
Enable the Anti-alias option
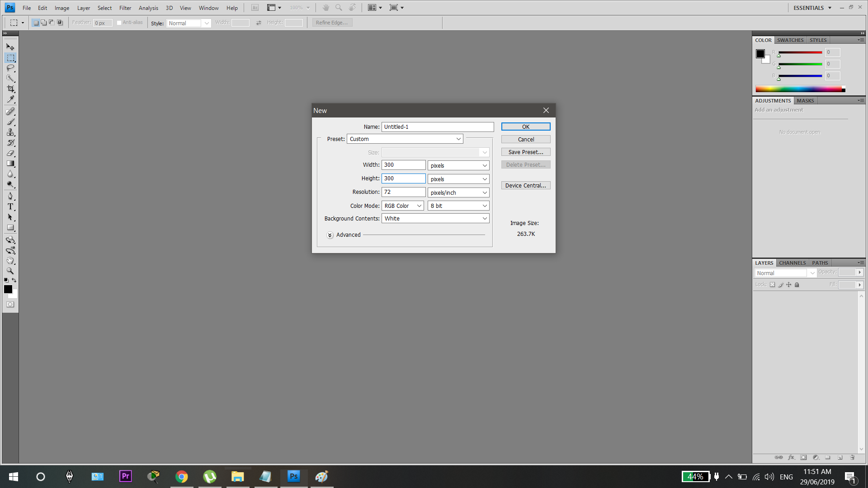coord(119,22)
